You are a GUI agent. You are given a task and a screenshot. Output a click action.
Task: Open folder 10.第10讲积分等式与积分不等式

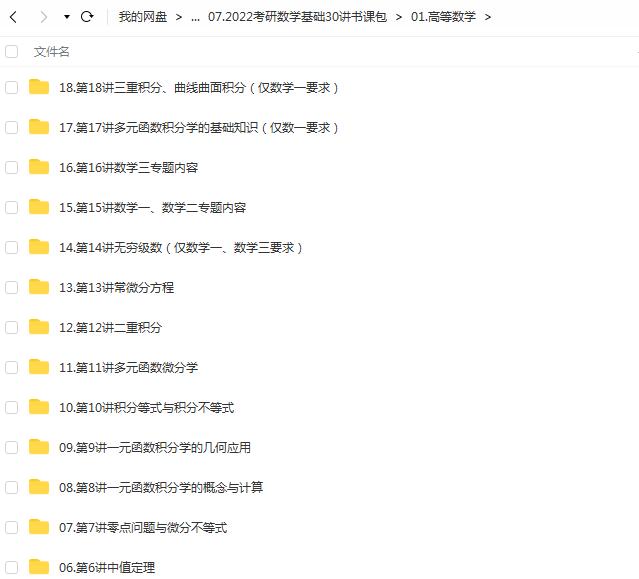[146, 407]
